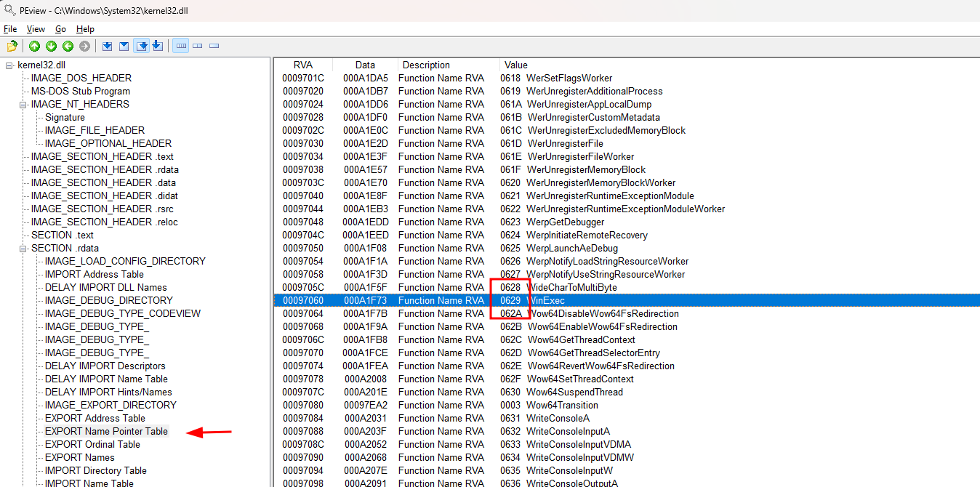
Task: Collapse the kernel32.dll root node
Action: pyautogui.click(x=9, y=65)
